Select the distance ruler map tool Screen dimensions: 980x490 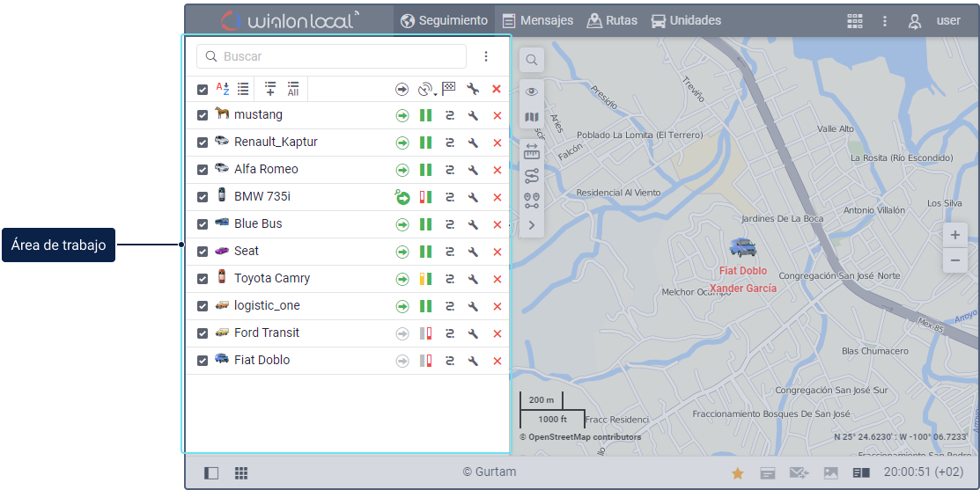[532, 151]
